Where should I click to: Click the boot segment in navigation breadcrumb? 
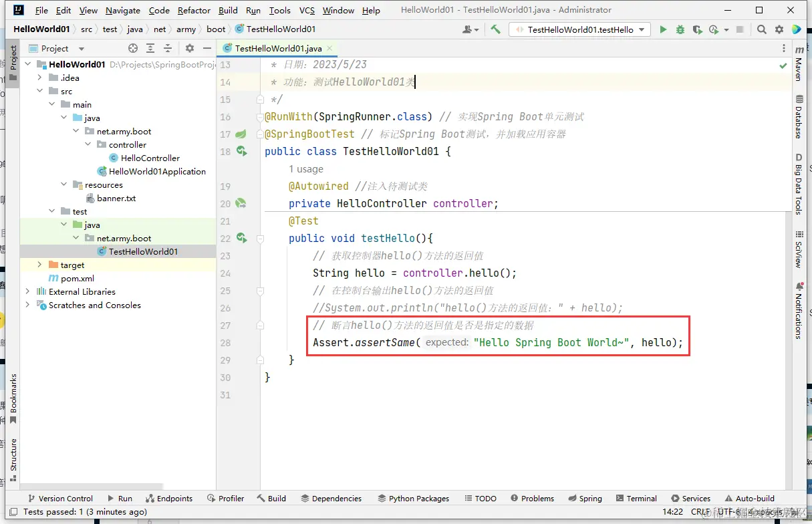(216, 29)
